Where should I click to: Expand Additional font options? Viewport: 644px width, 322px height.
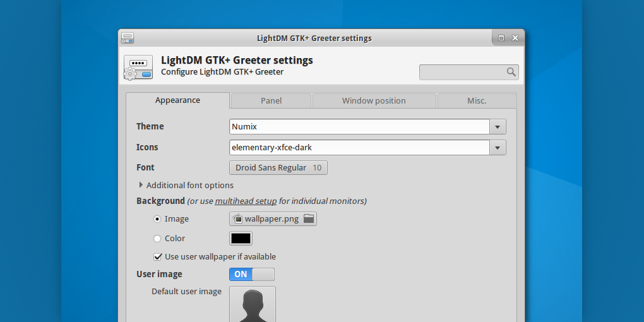(141, 185)
